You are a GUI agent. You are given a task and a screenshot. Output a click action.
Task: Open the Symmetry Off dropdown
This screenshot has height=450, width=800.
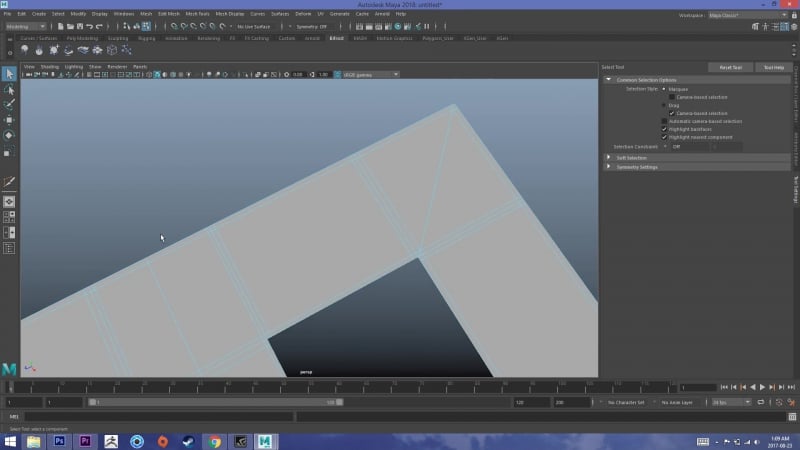coord(314,27)
